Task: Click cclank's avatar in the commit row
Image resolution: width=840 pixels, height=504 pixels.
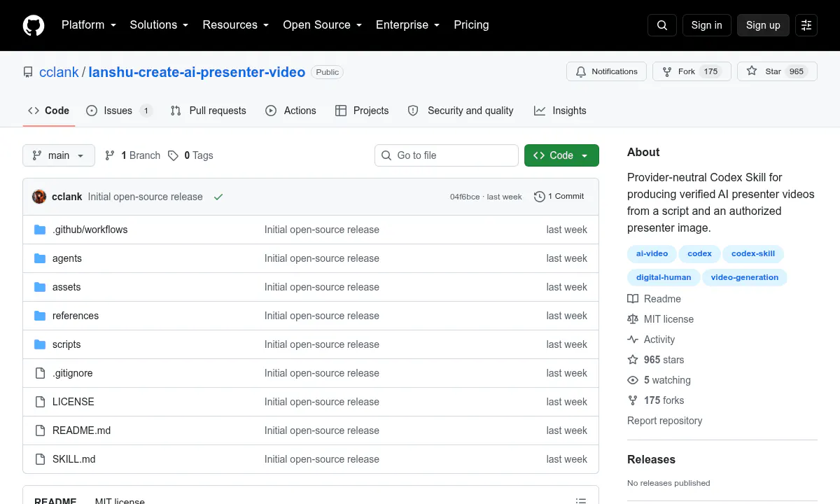Action: pyautogui.click(x=39, y=197)
